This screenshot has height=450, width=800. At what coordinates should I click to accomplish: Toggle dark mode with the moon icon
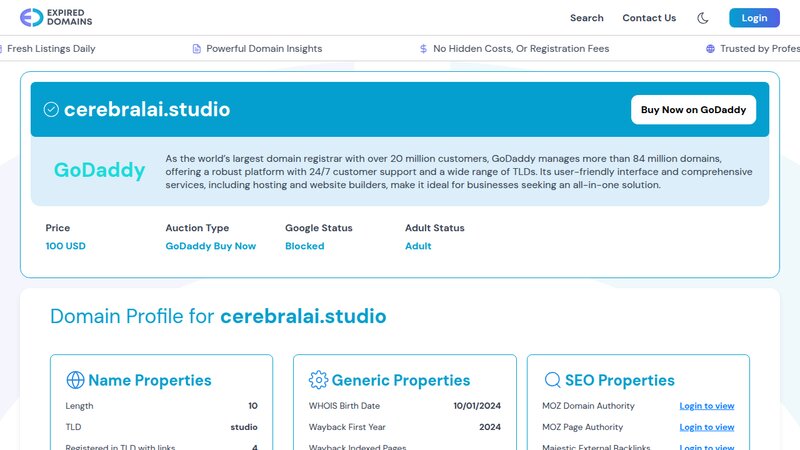(x=703, y=18)
